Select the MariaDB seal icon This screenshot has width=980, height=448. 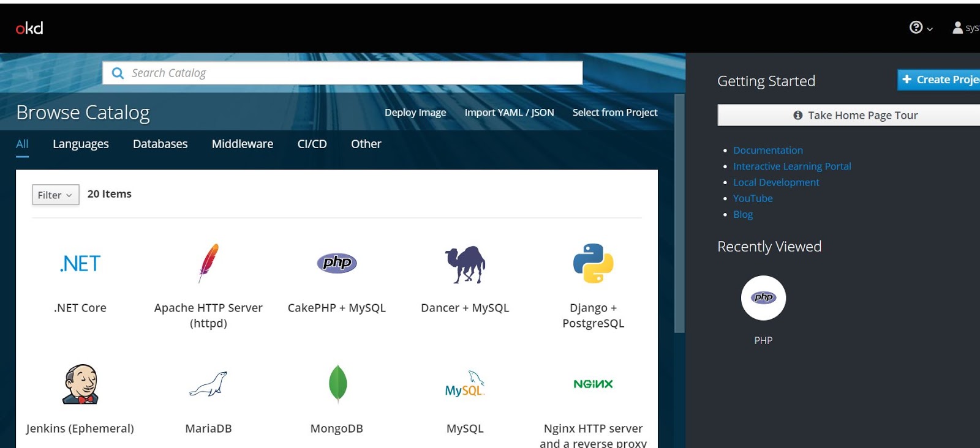pos(208,384)
